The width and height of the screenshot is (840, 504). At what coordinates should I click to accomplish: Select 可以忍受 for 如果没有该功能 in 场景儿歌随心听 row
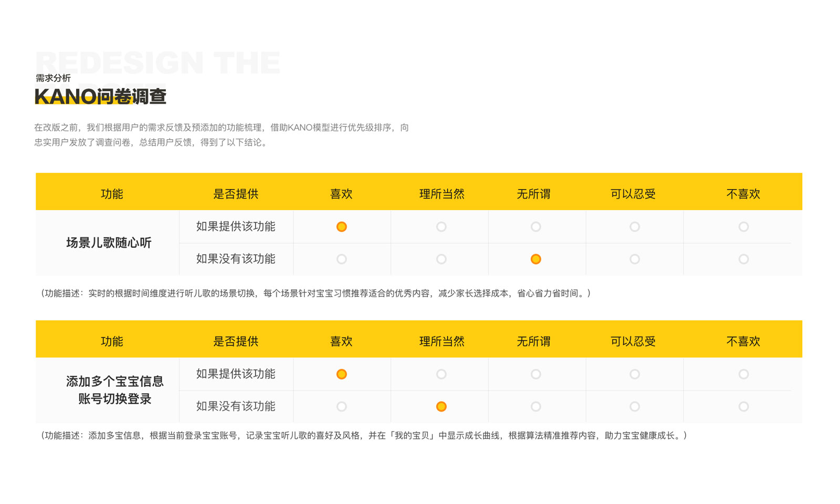(x=635, y=259)
